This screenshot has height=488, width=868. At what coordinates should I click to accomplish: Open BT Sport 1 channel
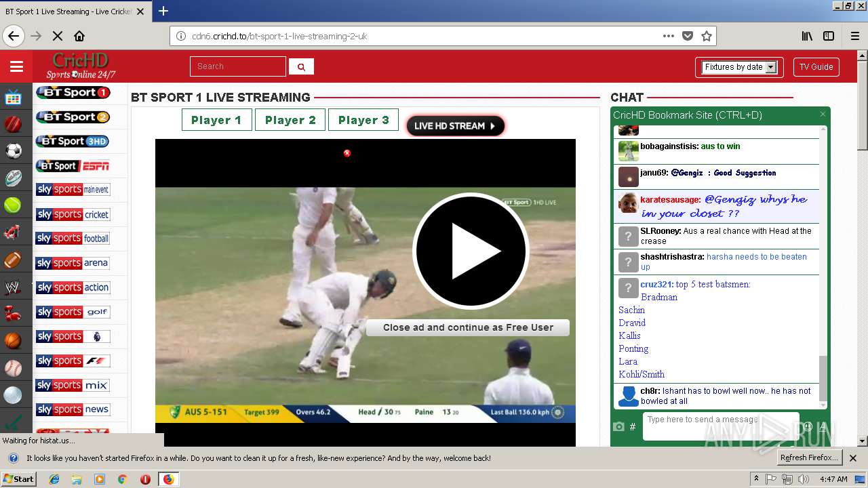pyautogui.click(x=73, y=92)
